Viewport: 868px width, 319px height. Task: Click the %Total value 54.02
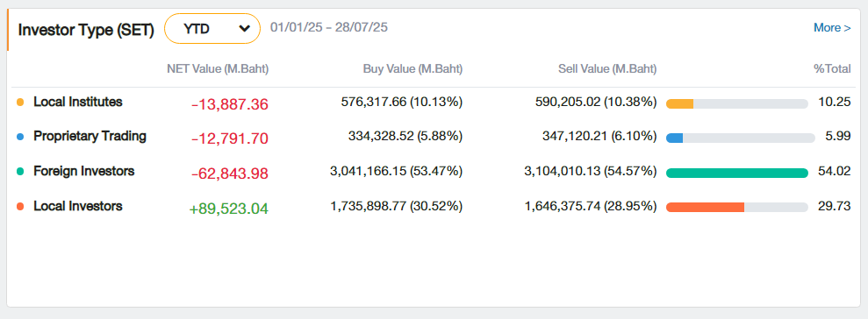(835, 172)
